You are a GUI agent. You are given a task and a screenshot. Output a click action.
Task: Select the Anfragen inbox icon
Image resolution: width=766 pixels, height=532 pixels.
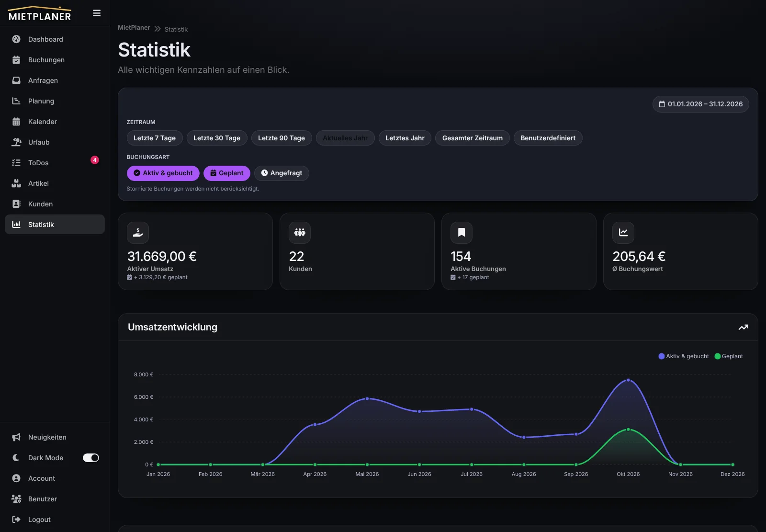tap(16, 80)
